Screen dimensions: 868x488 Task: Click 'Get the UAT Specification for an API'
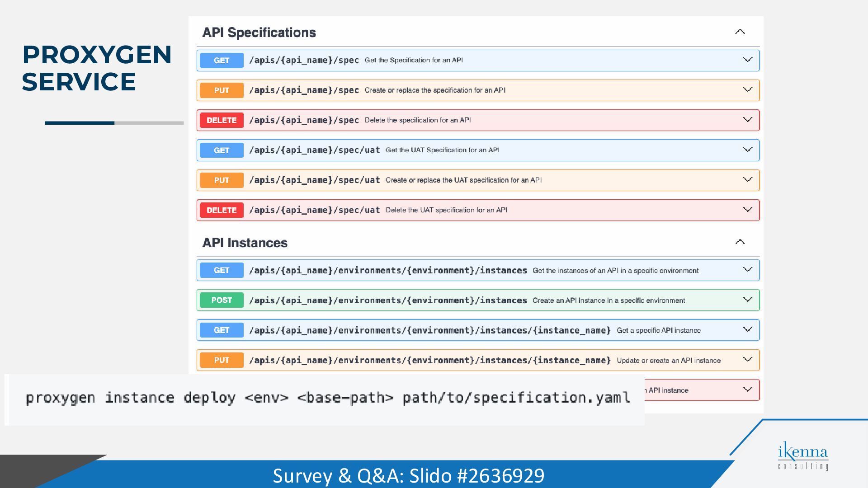coord(442,150)
